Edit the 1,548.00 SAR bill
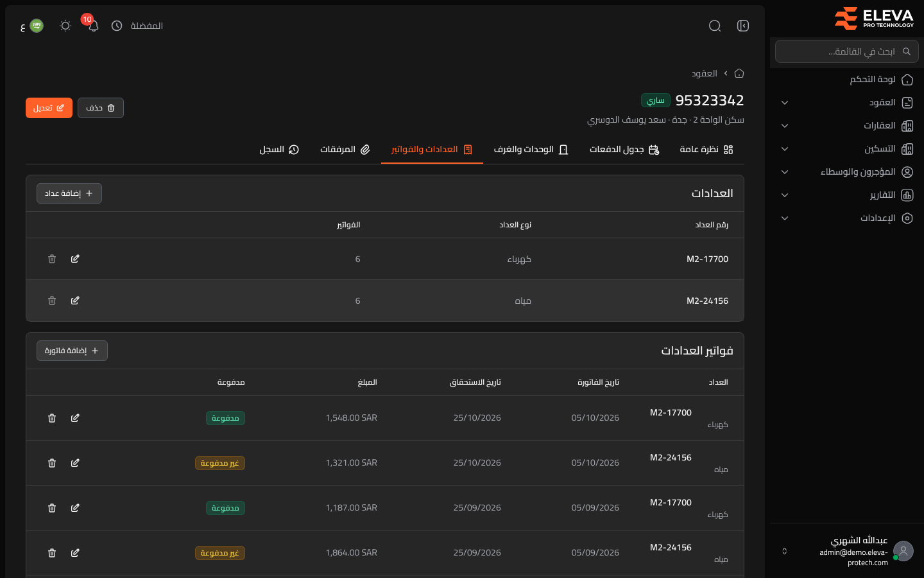Screen dimensions: 924x578 pyautogui.click(x=75, y=418)
